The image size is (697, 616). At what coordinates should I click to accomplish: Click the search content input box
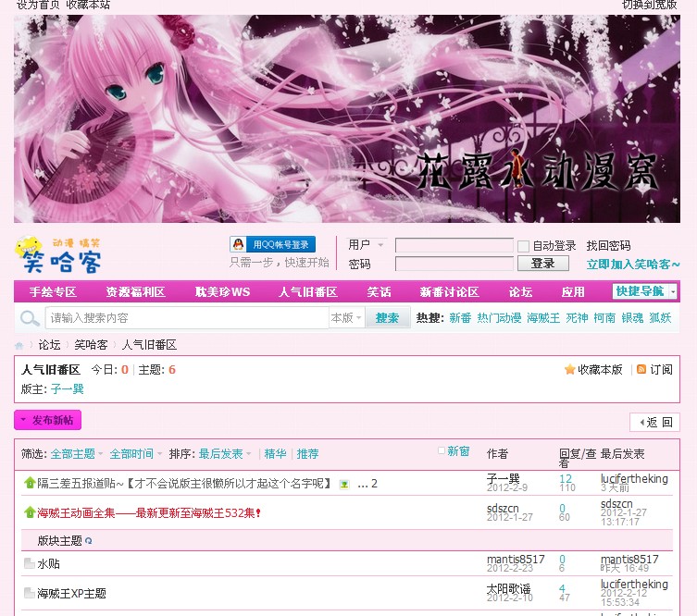[x=187, y=318]
